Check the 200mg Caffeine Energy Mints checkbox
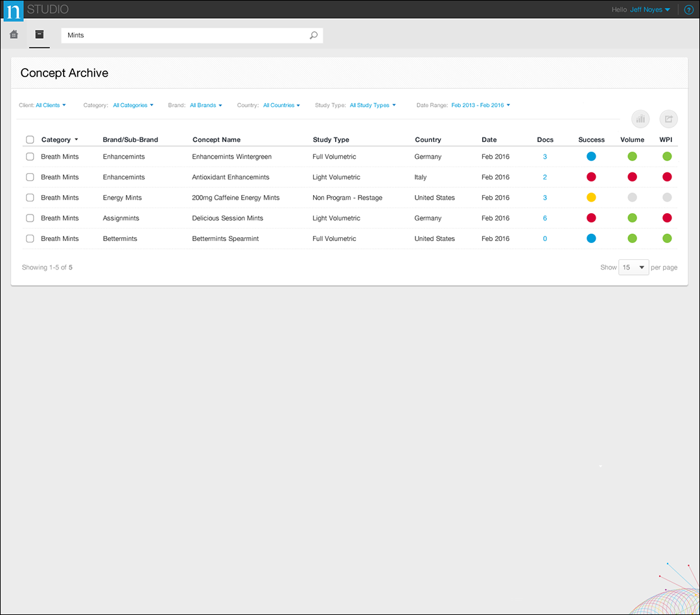Image resolution: width=700 pixels, height=615 pixels. (30, 198)
